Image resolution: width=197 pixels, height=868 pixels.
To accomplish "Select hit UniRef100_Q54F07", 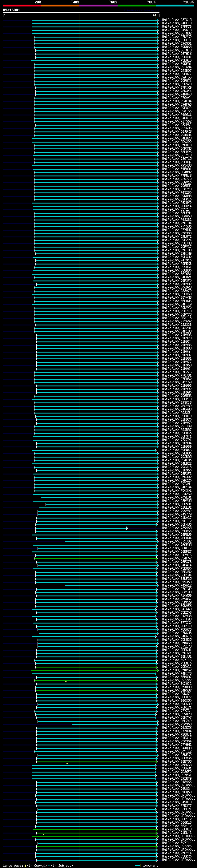I will point(177,558).
